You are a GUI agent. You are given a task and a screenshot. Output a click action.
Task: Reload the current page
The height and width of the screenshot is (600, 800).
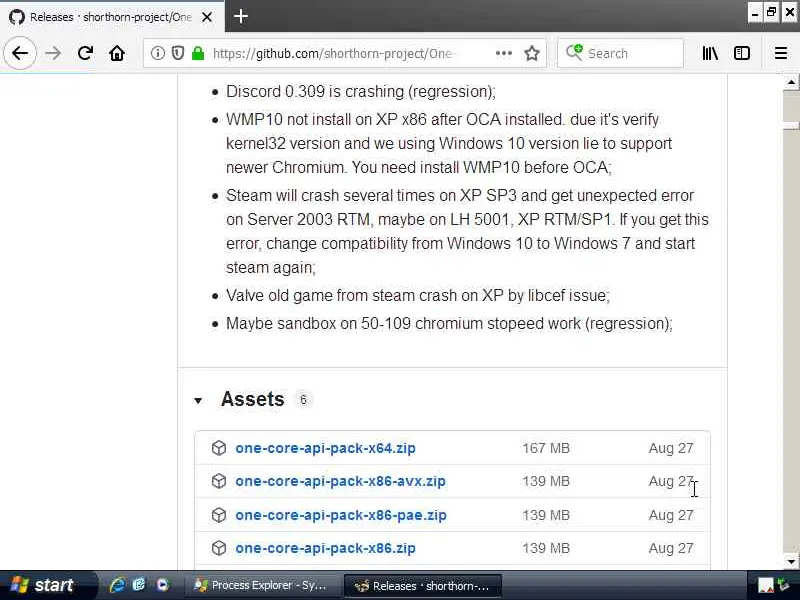click(x=85, y=54)
